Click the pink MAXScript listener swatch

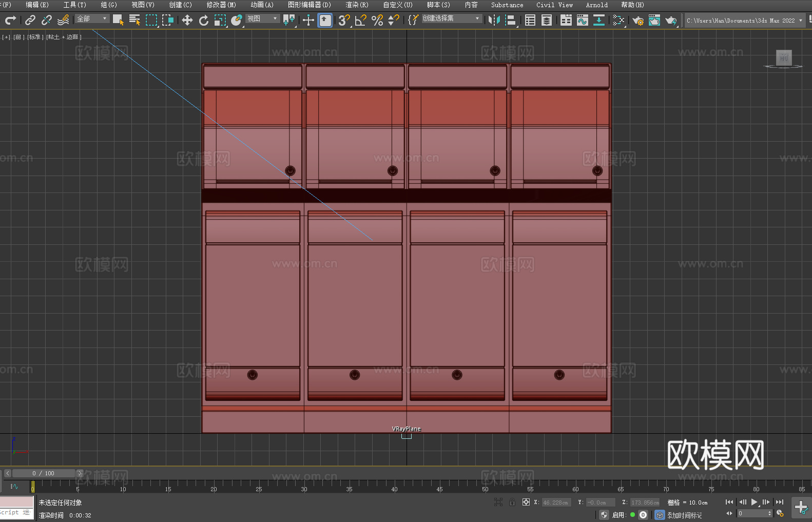coord(17,501)
